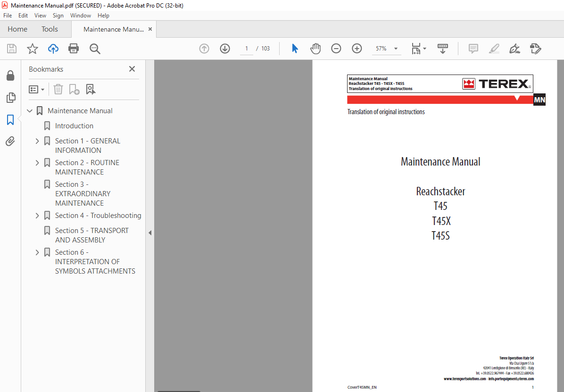
Task: Open the File menu
Action: [x=8, y=16]
